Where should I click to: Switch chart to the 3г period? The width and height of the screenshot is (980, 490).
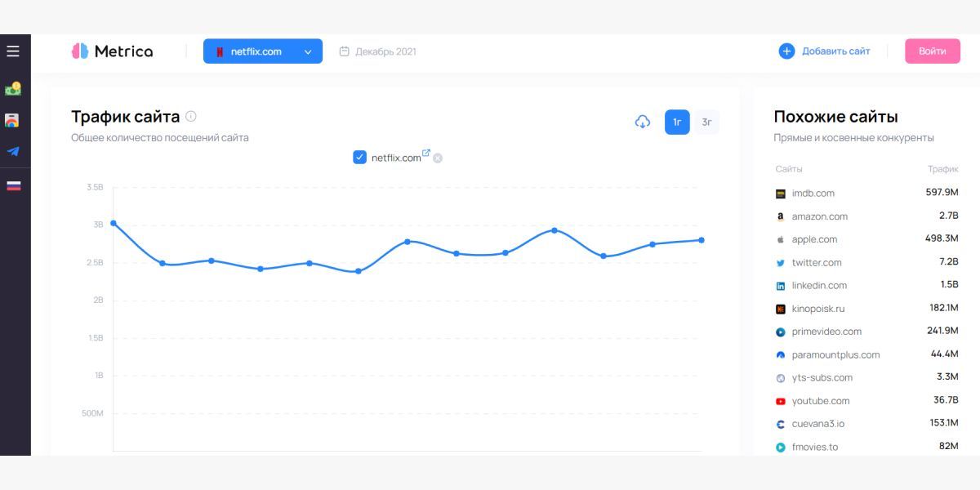[x=706, y=122]
